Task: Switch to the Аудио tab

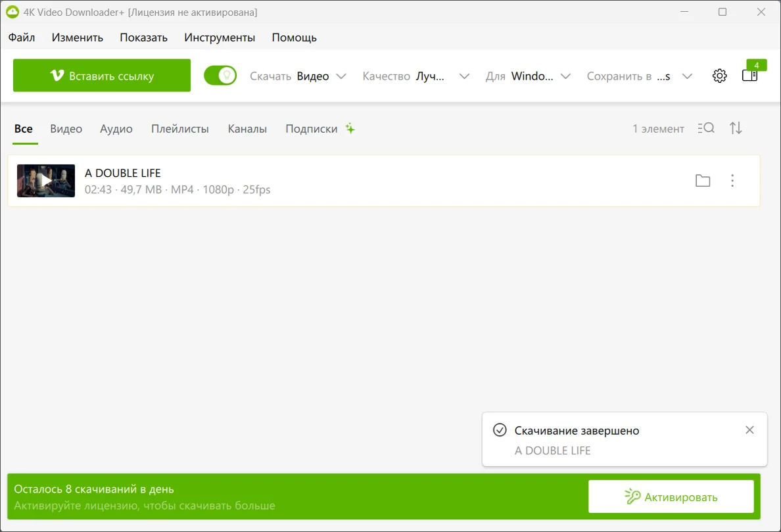Action: click(x=116, y=129)
